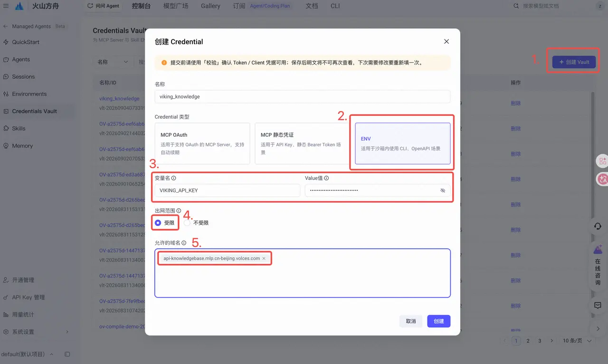Switch to the 模型广场 top tab

(176, 6)
